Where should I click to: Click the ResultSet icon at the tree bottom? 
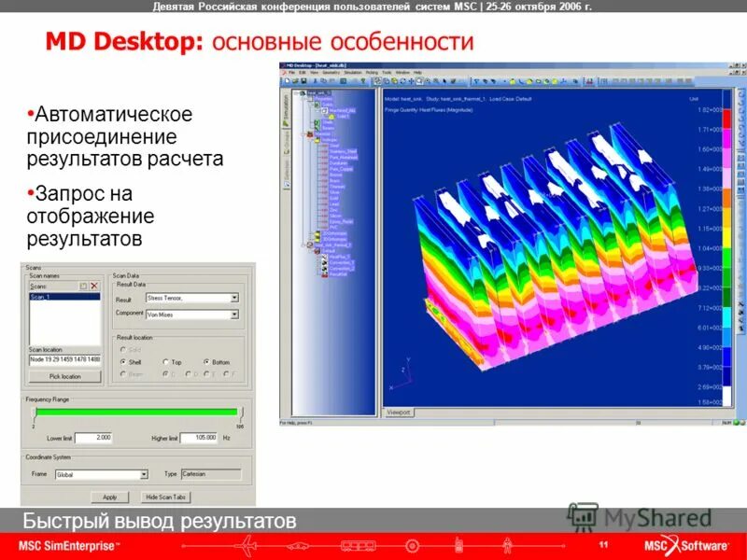pyautogui.click(x=324, y=274)
